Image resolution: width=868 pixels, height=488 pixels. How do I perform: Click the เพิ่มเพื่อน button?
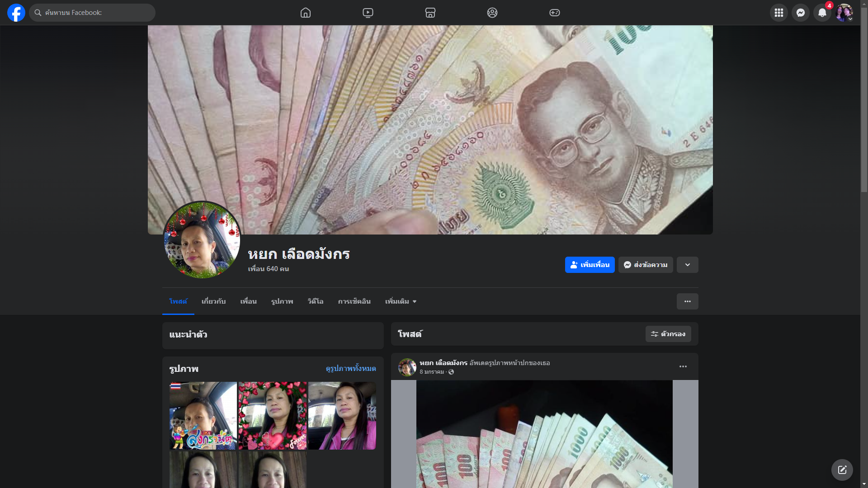click(590, 265)
